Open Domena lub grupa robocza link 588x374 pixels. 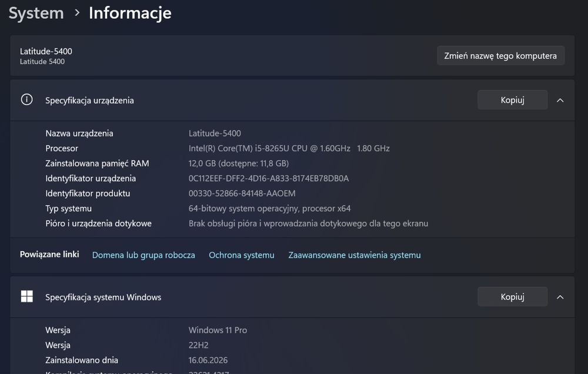coord(143,255)
